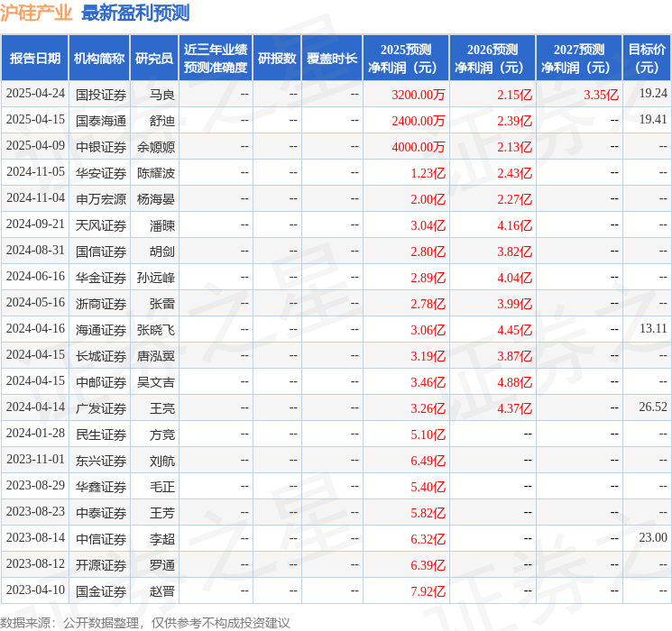Click the 5.10亿 profit forecast

[x=428, y=434]
